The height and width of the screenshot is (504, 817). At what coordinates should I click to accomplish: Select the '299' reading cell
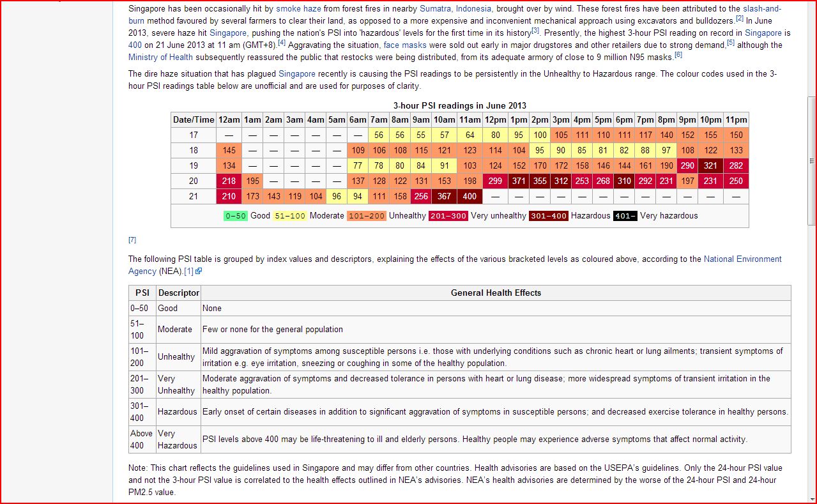click(495, 181)
